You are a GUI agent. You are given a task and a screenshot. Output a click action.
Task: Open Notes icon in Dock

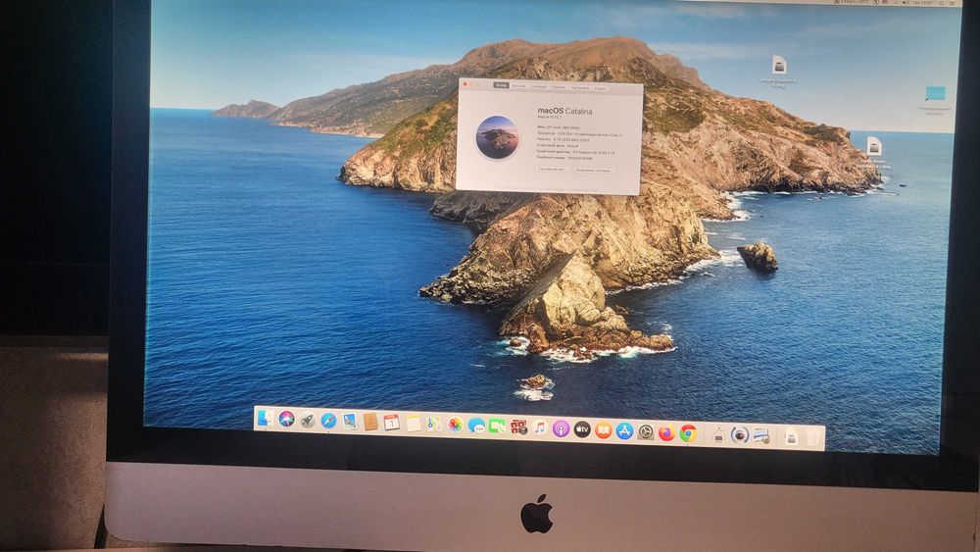[414, 424]
